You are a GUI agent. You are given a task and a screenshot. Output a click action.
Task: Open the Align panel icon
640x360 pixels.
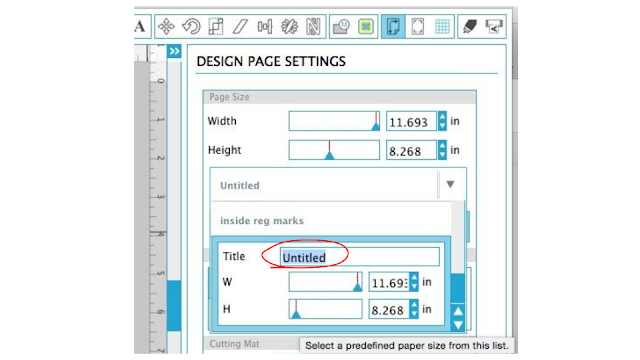[x=264, y=27]
